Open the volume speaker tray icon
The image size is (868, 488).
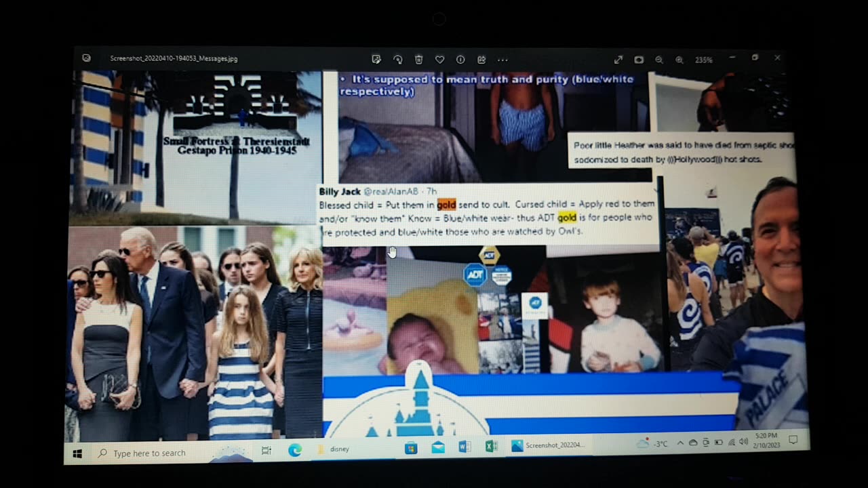tap(744, 442)
